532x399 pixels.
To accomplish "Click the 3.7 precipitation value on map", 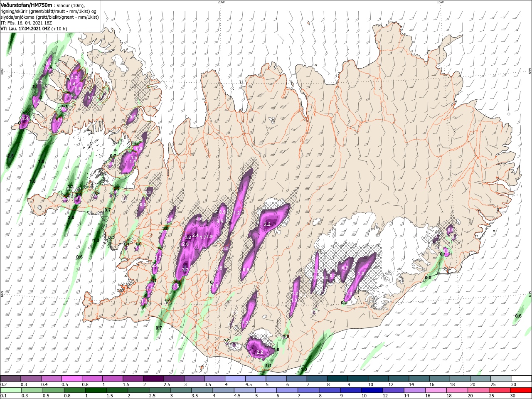I will point(185,270).
